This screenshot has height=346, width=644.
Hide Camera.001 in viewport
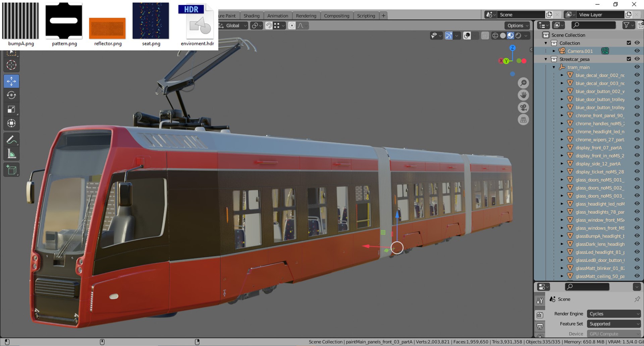coord(637,51)
